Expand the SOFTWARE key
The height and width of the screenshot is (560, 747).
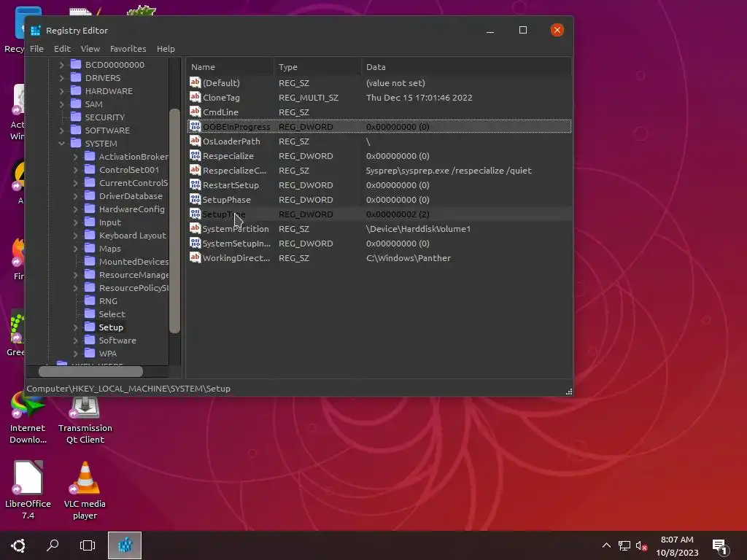coord(61,130)
